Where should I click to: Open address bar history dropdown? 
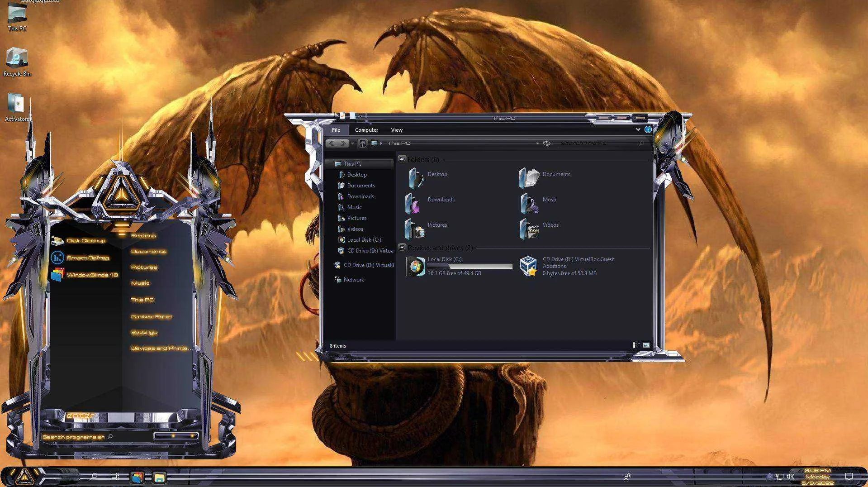point(537,143)
